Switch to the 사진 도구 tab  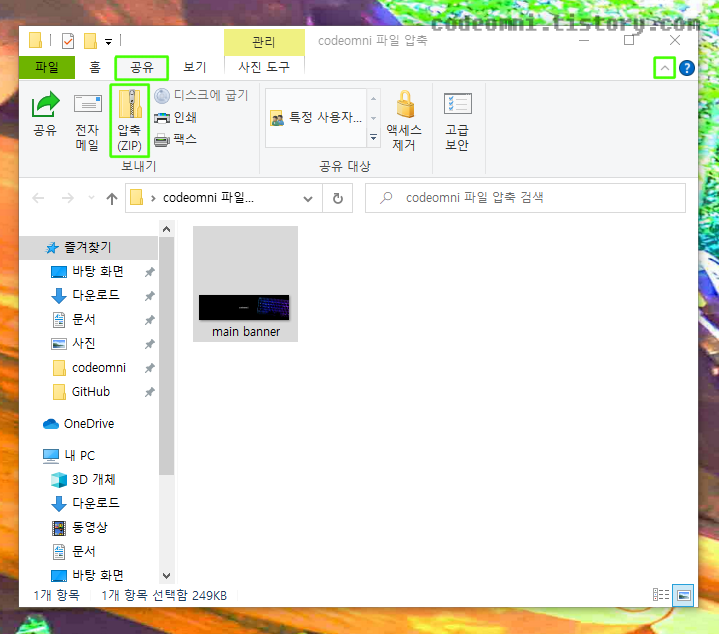point(264,67)
